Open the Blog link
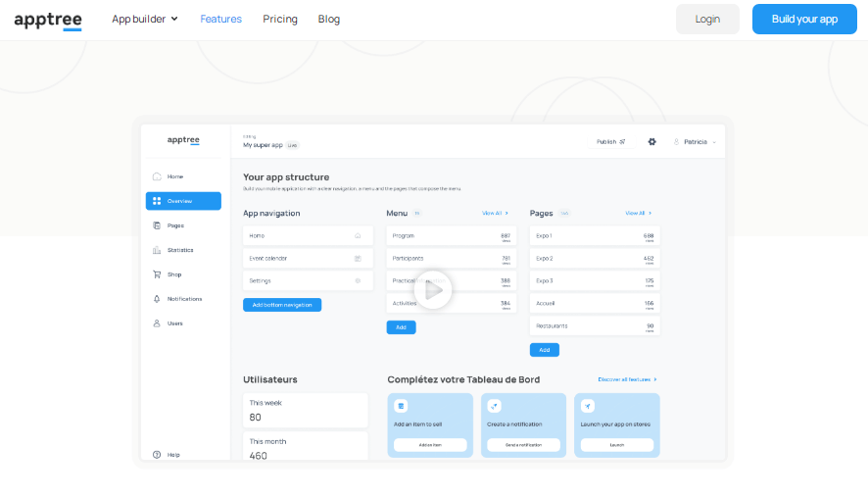The image size is (868, 497). (329, 19)
